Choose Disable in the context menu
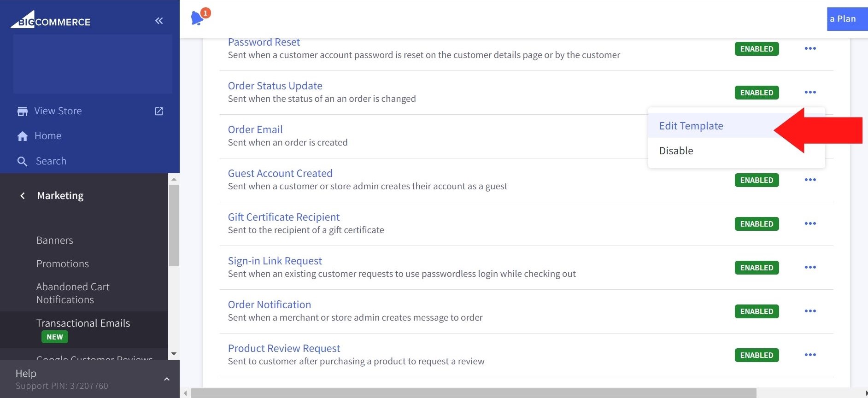The image size is (868, 398). tap(676, 151)
